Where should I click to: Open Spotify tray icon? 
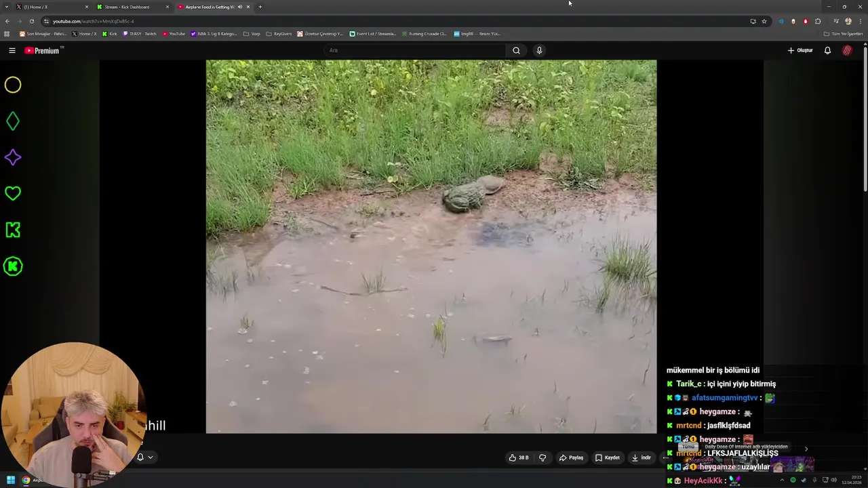[793, 480]
